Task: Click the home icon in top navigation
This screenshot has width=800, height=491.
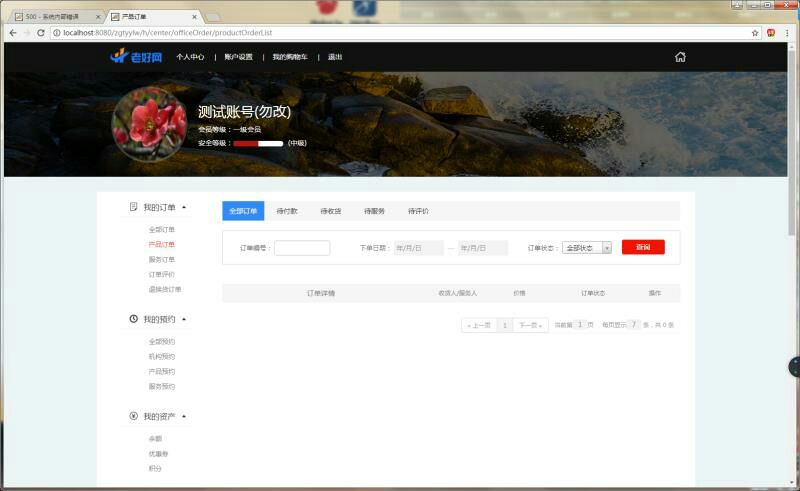Action: 680,57
